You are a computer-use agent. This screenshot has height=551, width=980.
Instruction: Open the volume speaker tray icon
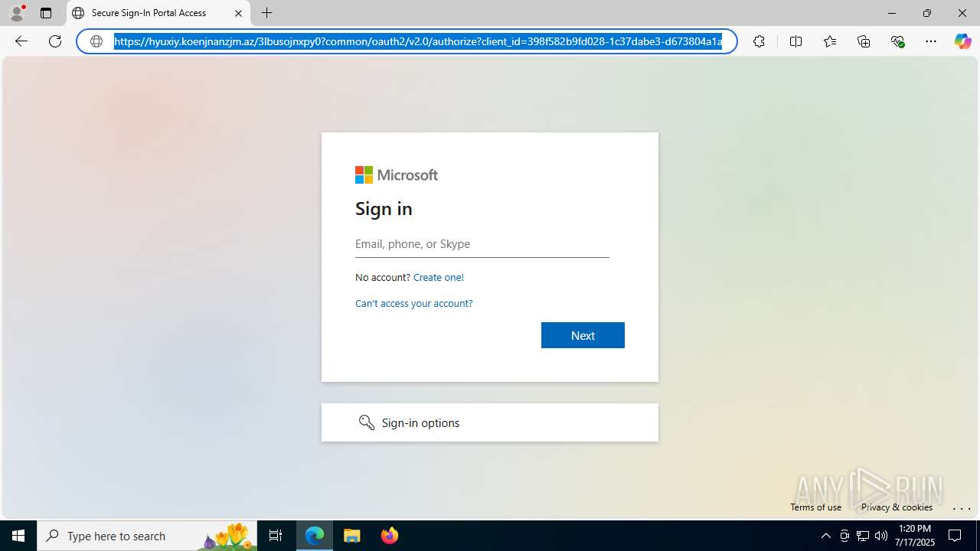click(x=881, y=536)
